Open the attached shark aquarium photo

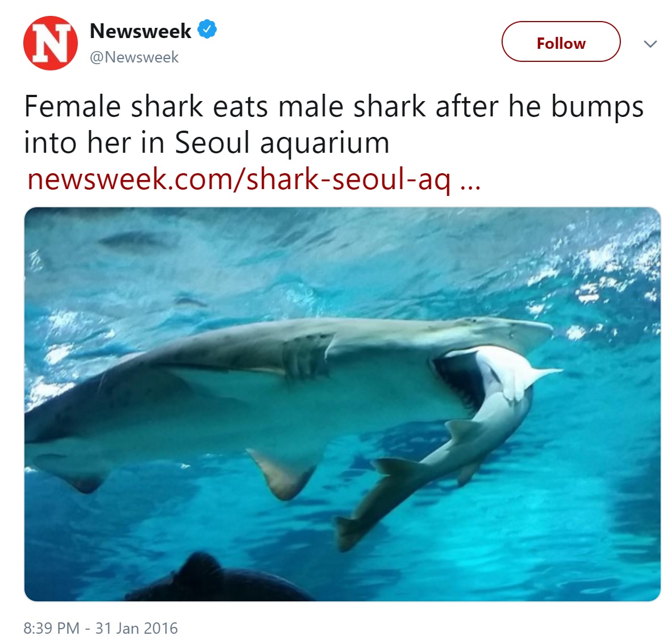point(343,404)
